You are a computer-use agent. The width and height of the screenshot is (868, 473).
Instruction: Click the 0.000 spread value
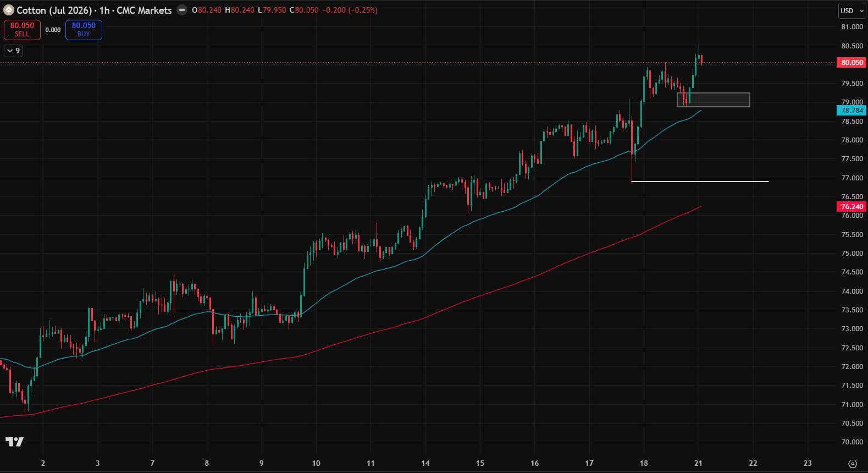tap(53, 30)
